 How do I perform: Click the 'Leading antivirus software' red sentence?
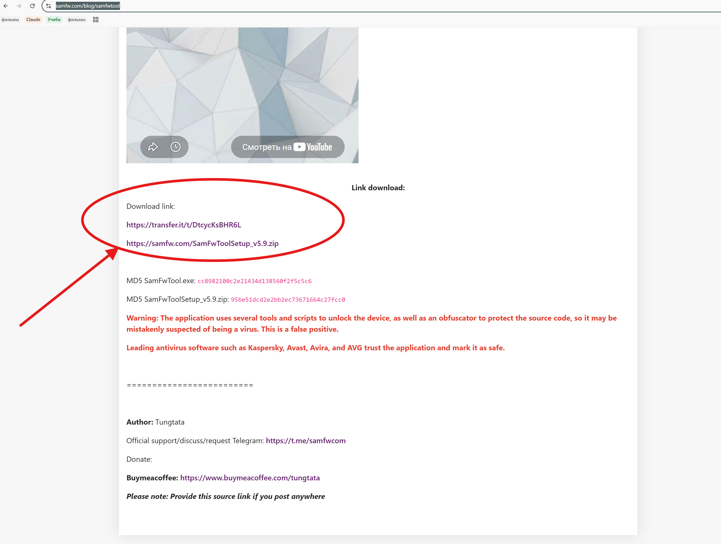(315, 348)
